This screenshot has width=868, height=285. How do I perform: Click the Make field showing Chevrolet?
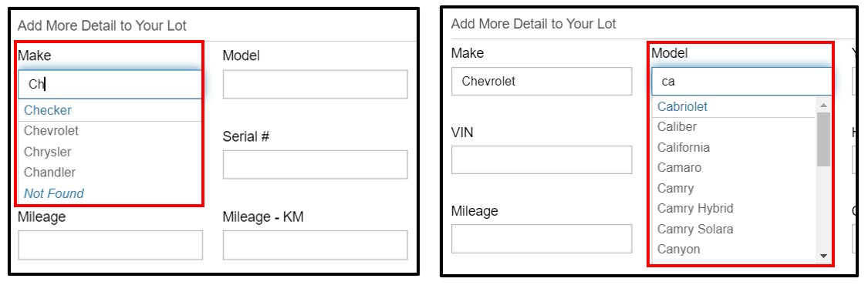tap(542, 81)
